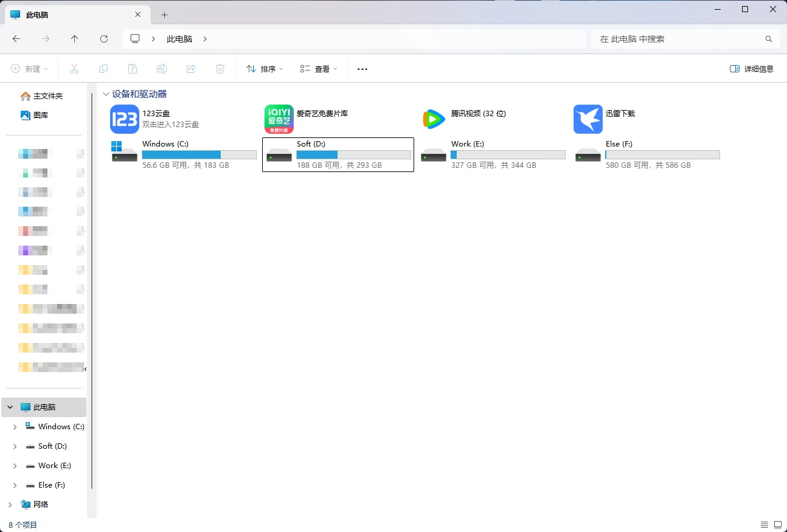Collapse the 此电脑 tree node
Viewport: 787px width, 532px height.
click(10, 407)
